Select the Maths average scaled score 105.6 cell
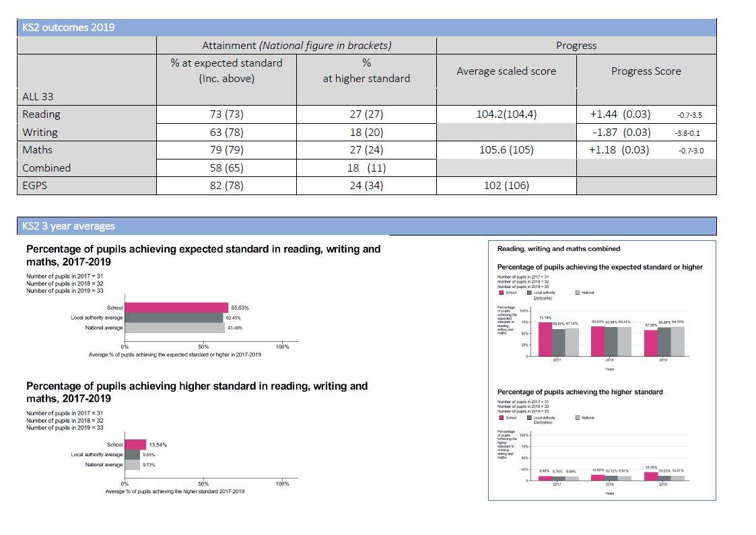Image resolution: width=756 pixels, height=535 pixels. (x=506, y=150)
